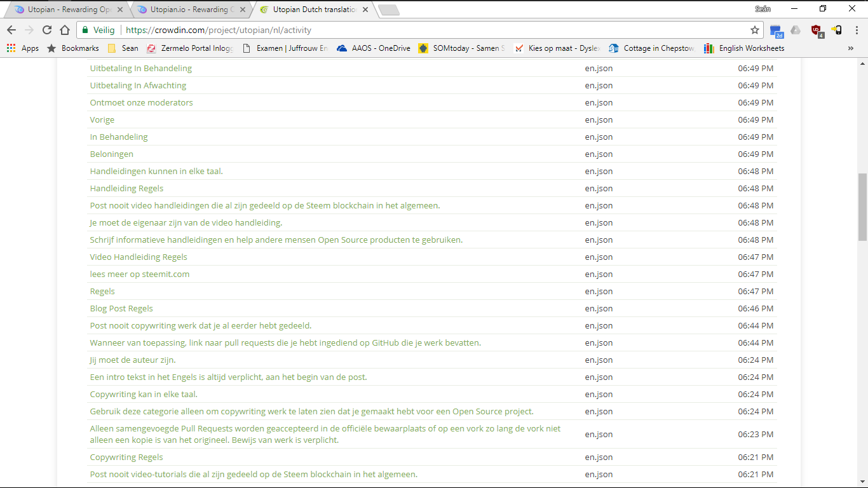868x488 pixels.
Task: Open 'Alleen samengevoegde Pull Requests' entry
Action: coord(325,434)
